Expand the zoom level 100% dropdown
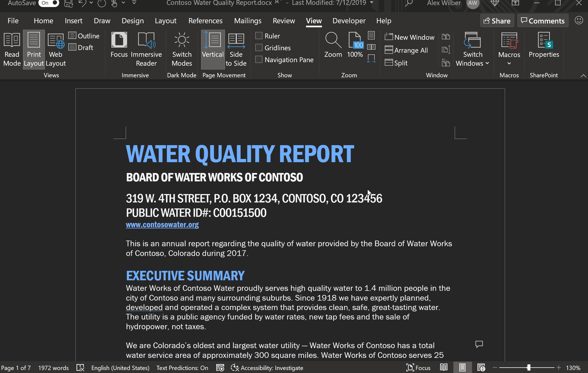588x373 pixels. [355, 45]
